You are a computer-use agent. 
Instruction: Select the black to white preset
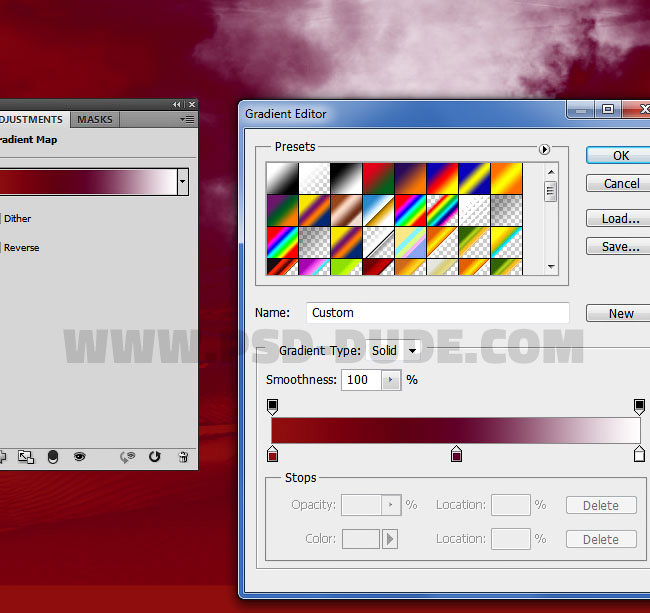pos(346,178)
